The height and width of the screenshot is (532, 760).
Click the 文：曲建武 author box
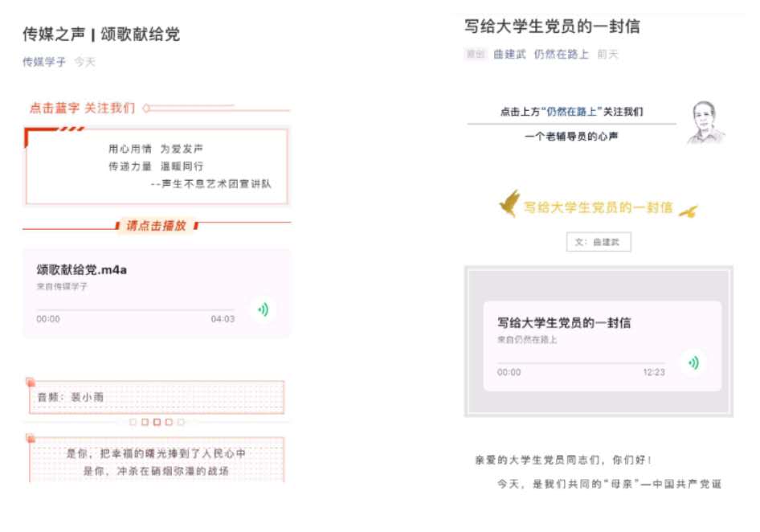599,242
